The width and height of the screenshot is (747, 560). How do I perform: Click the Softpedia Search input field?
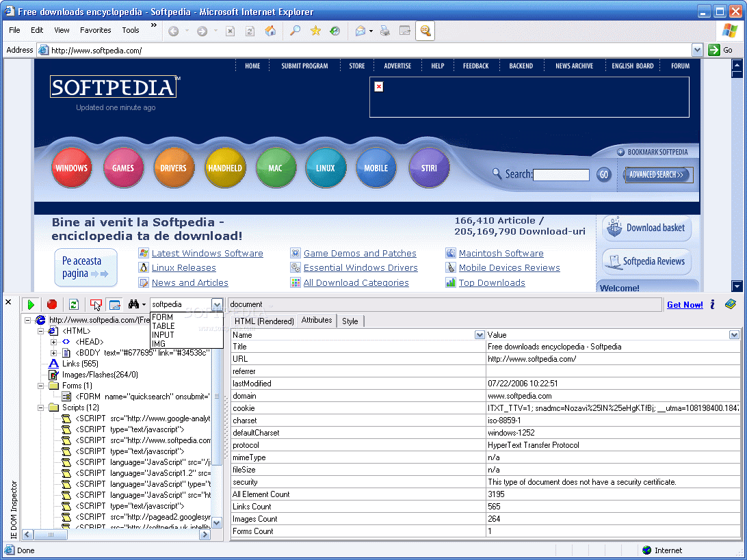[x=561, y=175]
